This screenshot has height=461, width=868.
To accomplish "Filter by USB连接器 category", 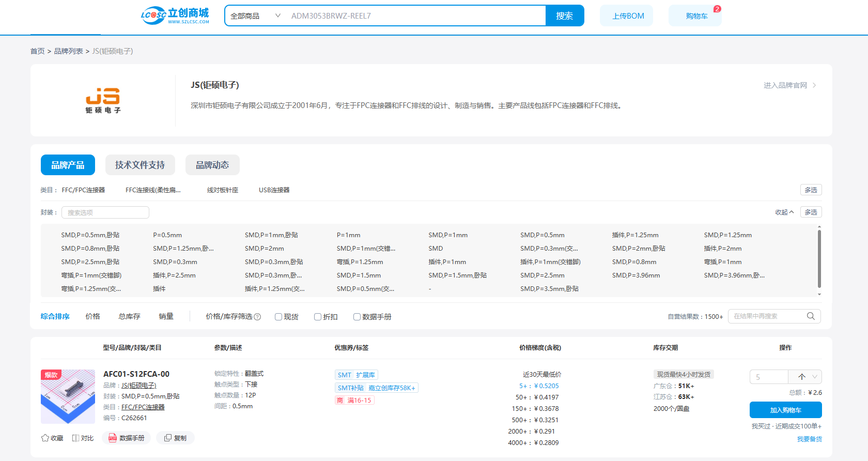I will click(274, 190).
